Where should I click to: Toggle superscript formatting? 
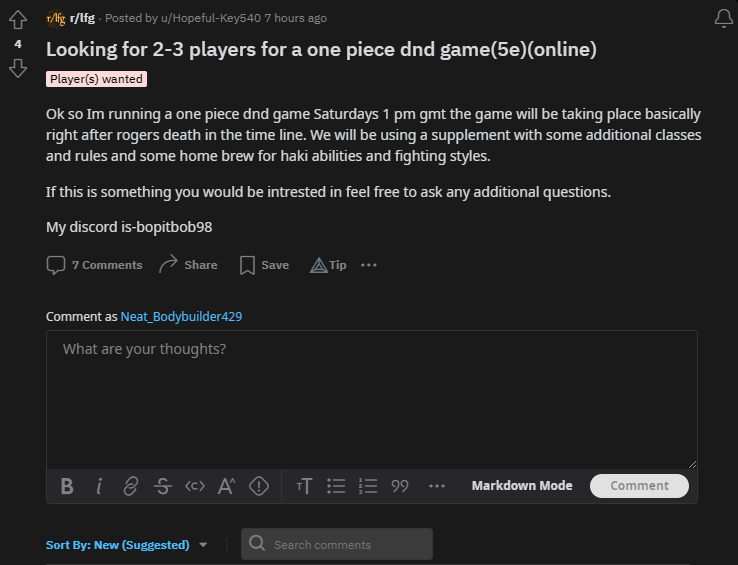coord(227,486)
